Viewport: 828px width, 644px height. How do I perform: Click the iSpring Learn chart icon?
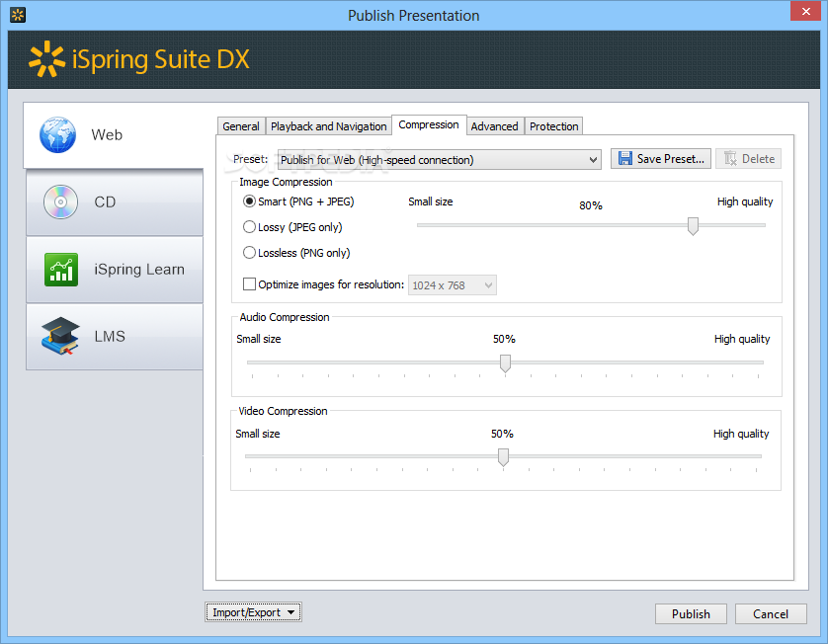61,270
